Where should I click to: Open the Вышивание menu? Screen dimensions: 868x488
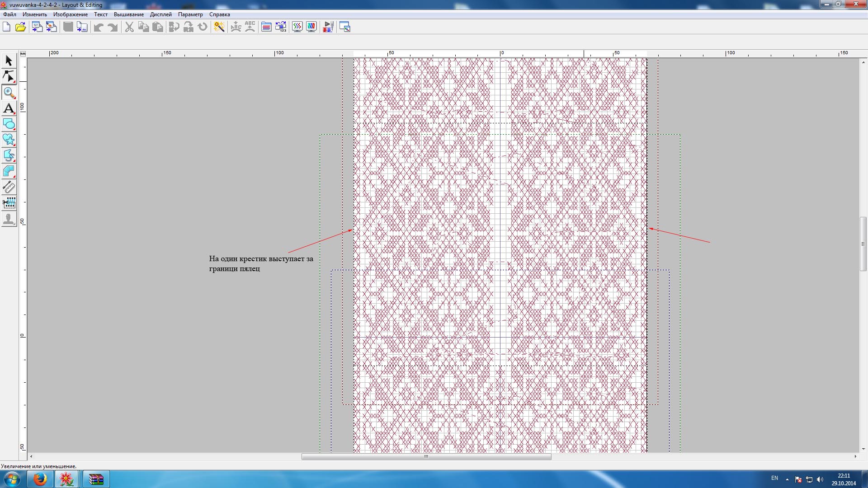pos(128,14)
